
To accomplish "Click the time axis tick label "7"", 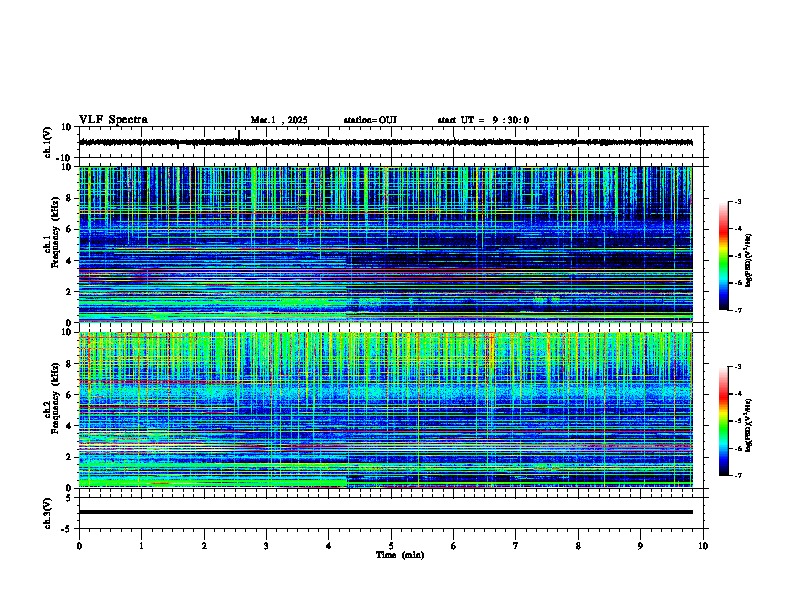I will pyautogui.click(x=516, y=546).
